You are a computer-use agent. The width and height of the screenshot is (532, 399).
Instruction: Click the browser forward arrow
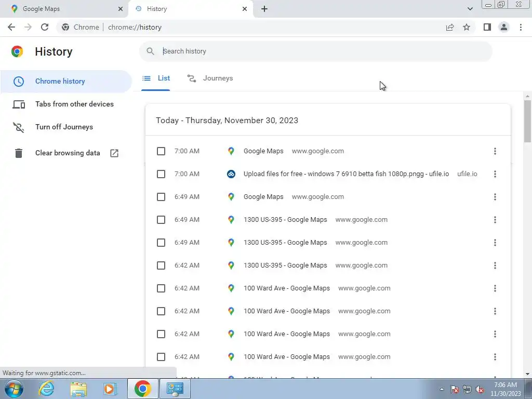click(28, 27)
